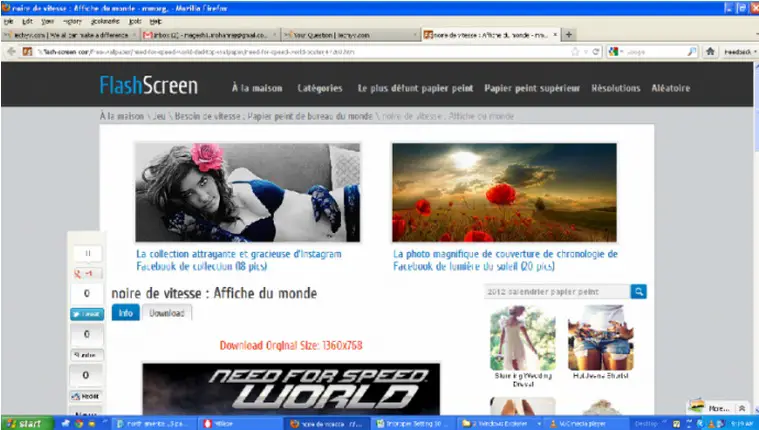
Task: Switch to the first techyv.com tab
Action: pyautogui.click(x=70, y=35)
